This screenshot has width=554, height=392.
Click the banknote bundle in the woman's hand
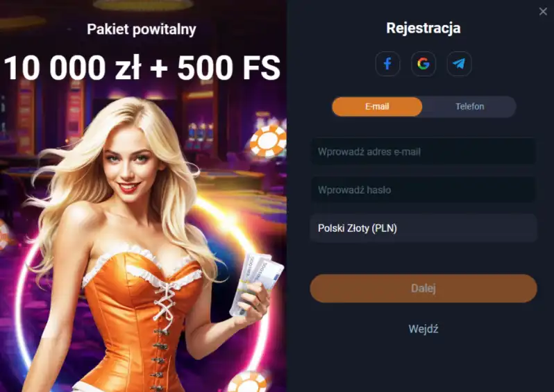[x=255, y=282]
